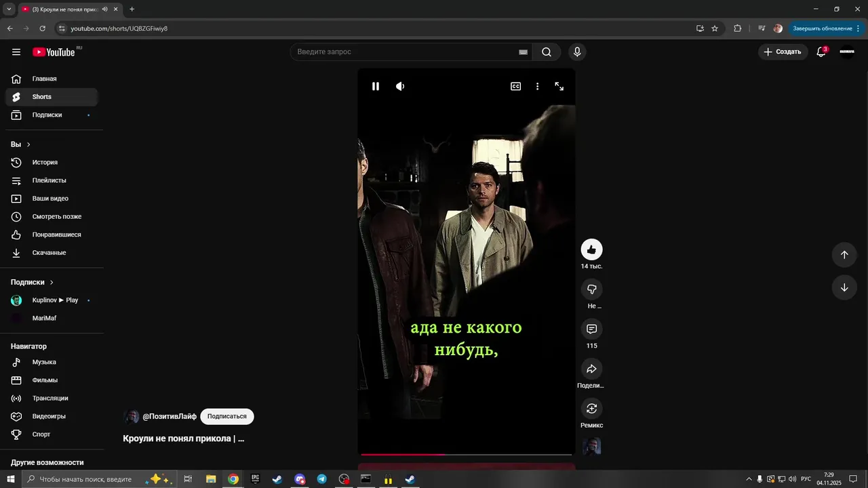This screenshot has width=868, height=488.
Task: Switch the РУС input language
Action: 806,479
